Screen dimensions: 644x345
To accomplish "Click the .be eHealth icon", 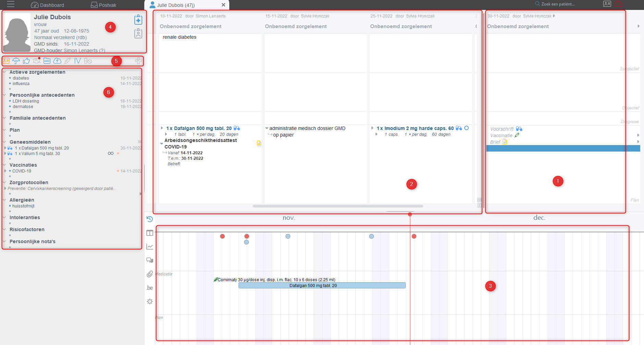I will [x=150, y=288].
